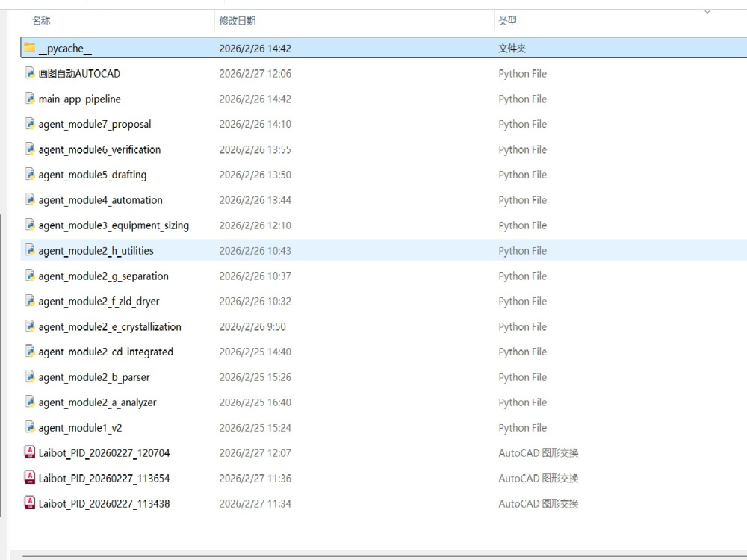Select the file name 画图自动AUTOCAD
This screenshot has width=747, height=560.
click(x=80, y=73)
